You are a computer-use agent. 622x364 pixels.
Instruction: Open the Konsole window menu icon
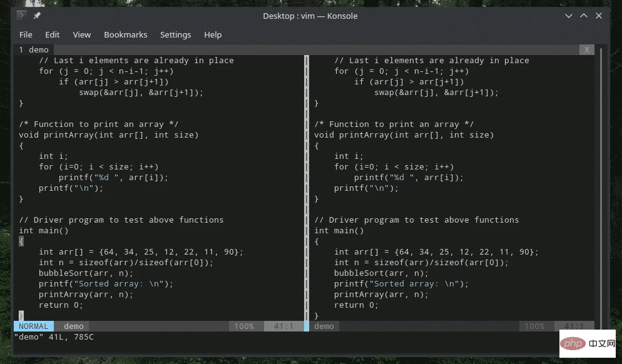coord(22,15)
